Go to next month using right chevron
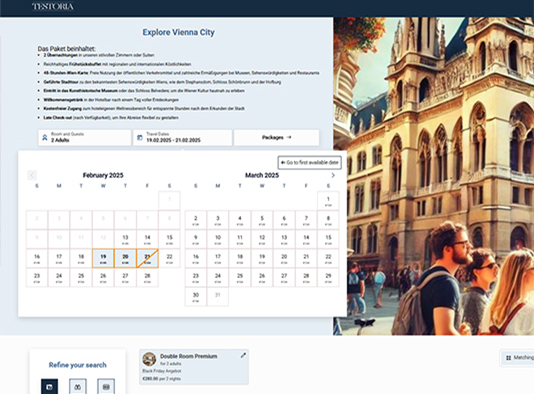The image size is (534, 394). [x=333, y=175]
